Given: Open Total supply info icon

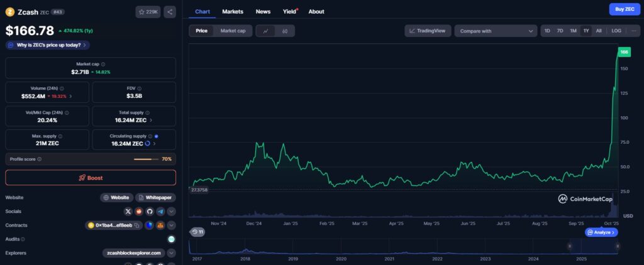Looking at the screenshot, I should click(x=147, y=112).
